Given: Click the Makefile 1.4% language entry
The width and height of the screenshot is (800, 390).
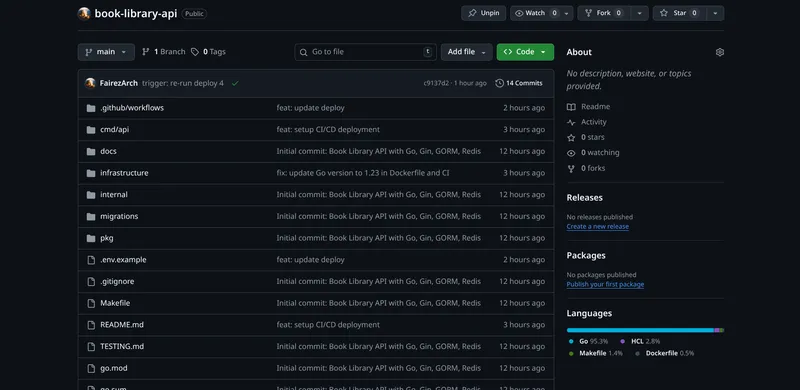Looking at the screenshot, I should 595,353.
